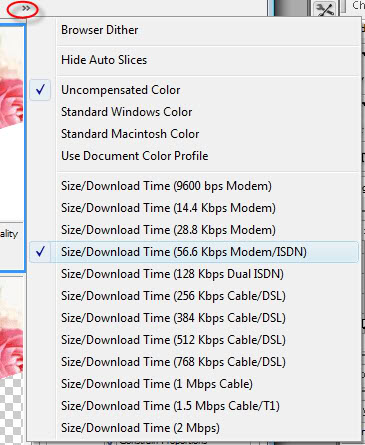This screenshot has height=445, width=365.
Task: Uncheck Uncompensated Color option
Action: pos(194,90)
